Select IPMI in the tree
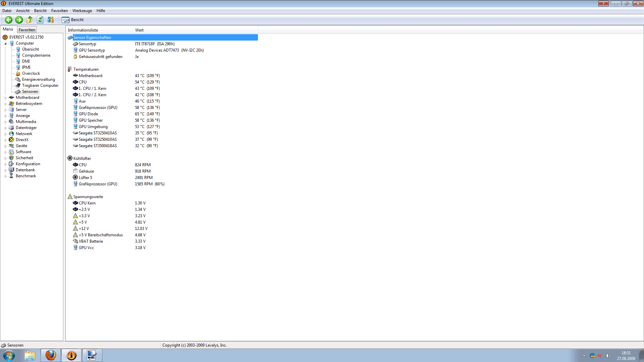The image size is (644, 362). point(26,67)
